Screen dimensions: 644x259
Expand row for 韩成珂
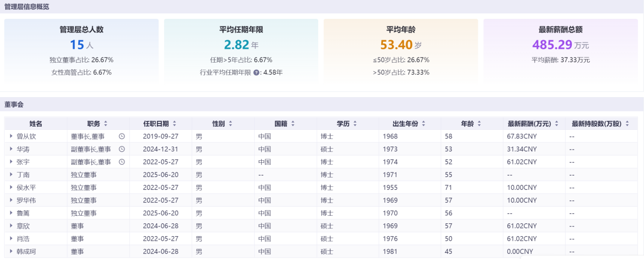11,251
